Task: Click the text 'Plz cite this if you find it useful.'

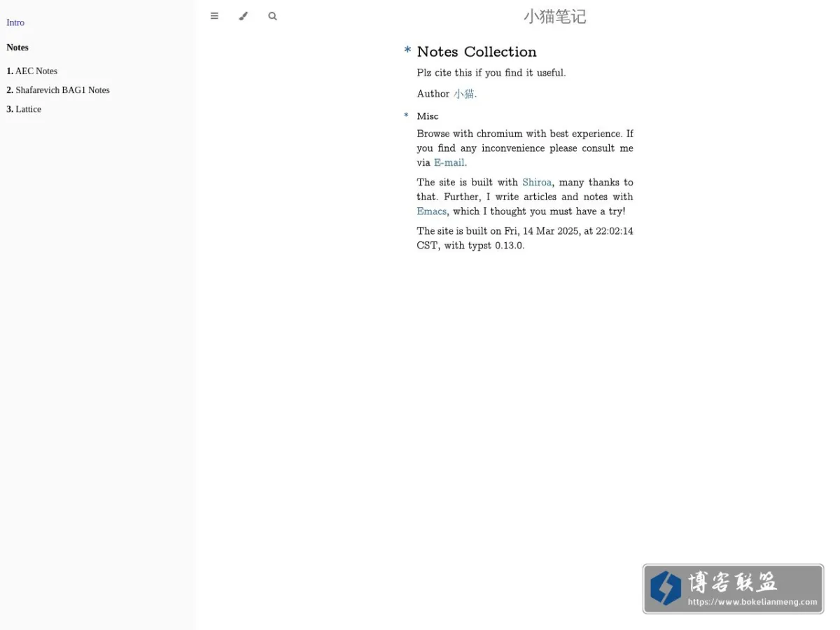Action: click(491, 73)
